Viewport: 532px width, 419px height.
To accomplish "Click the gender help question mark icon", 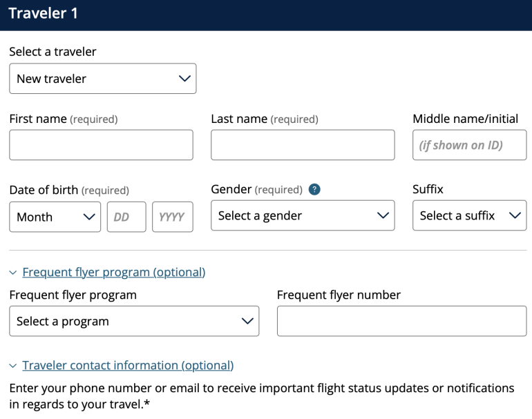I will coord(314,189).
